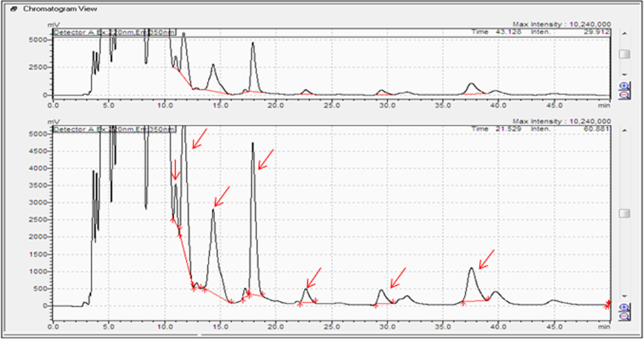Viewport: 644px width, 339px height.
Task: Click the lower chromatogram intensity slider thumb
Action: tap(624, 214)
